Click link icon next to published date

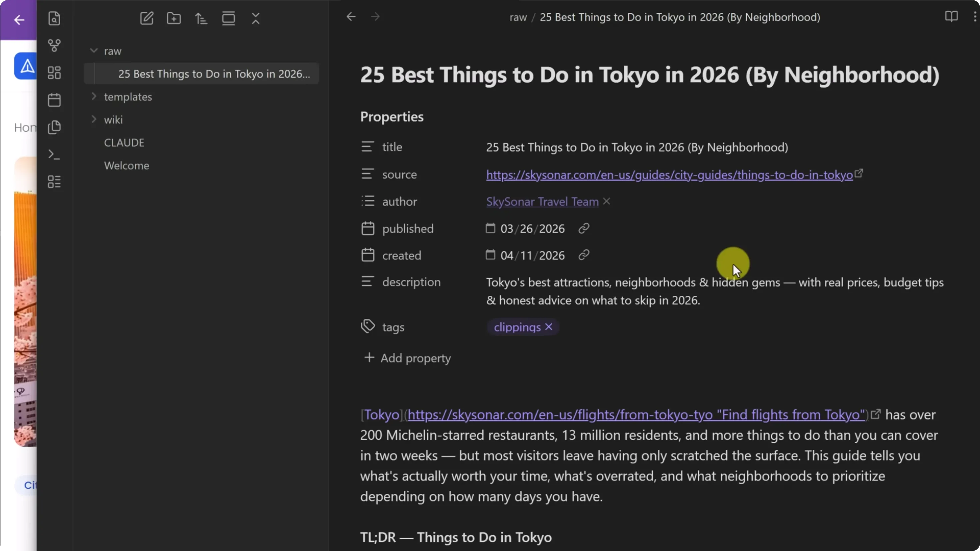pos(584,228)
